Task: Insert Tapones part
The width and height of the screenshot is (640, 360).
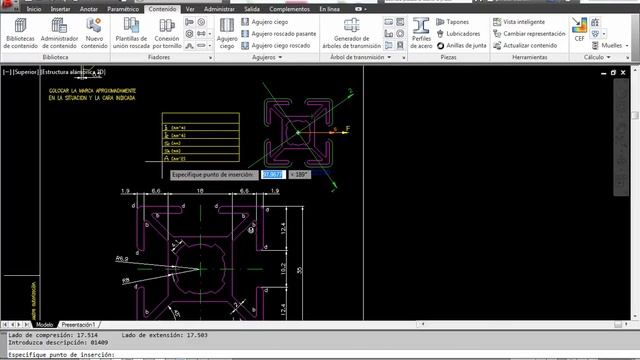Action: tap(452, 22)
